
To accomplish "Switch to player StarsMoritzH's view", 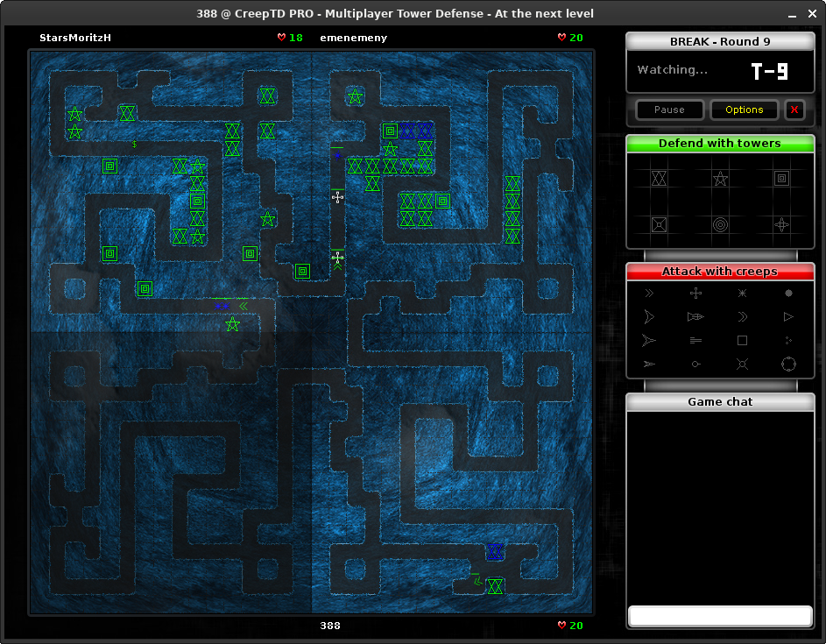I will click(x=74, y=37).
